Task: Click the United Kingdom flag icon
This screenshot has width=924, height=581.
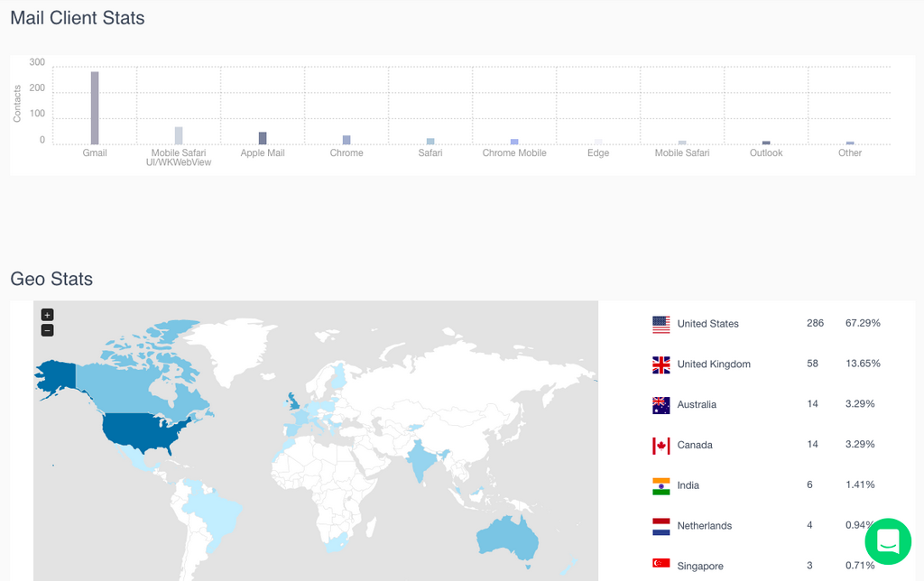Action: tap(661, 364)
